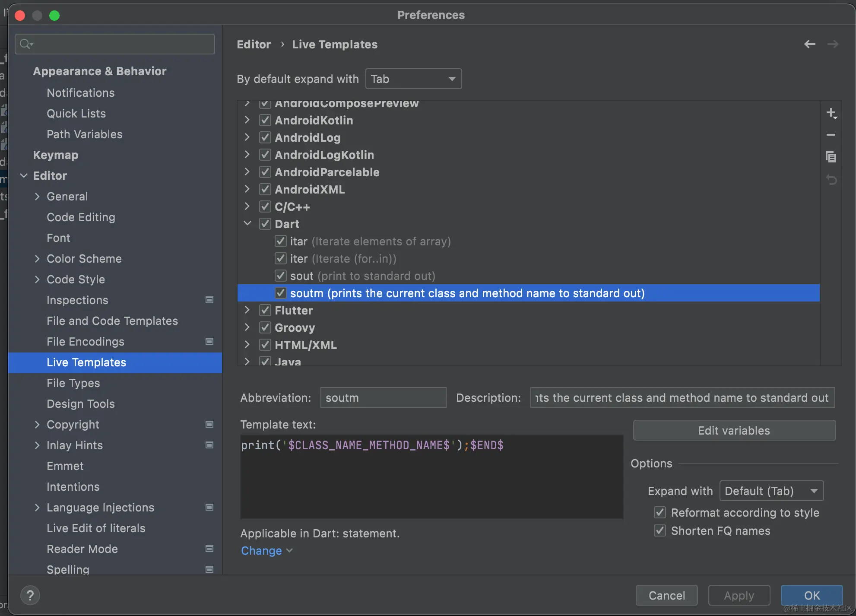856x616 pixels.
Task: Click project-level icon beside File Encodings
Action: coord(209,342)
